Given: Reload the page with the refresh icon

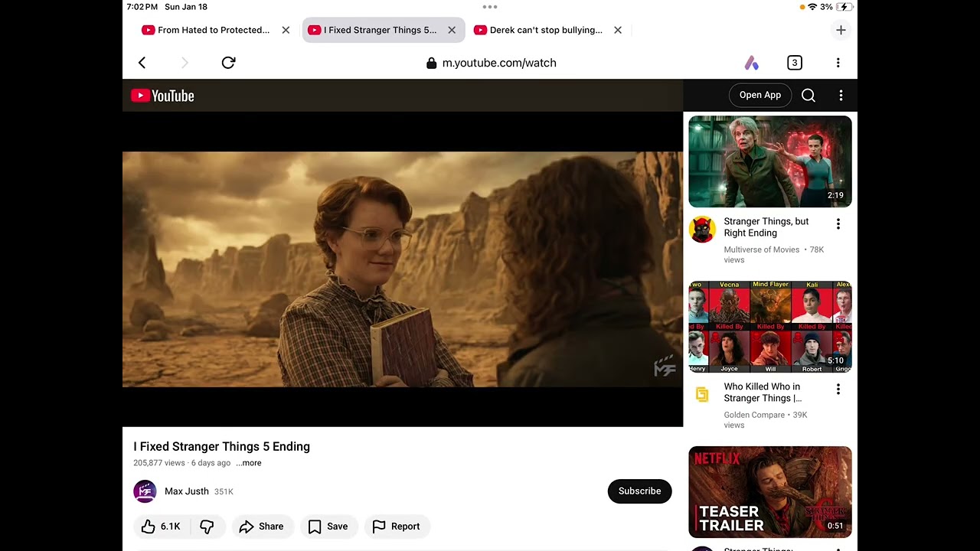Looking at the screenshot, I should pos(228,63).
